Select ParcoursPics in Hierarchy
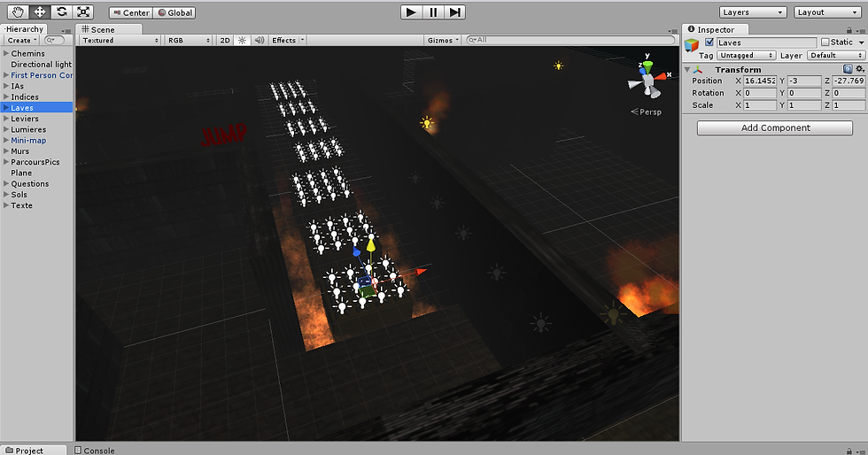Viewport: 868px width, 455px height. click(35, 162)
